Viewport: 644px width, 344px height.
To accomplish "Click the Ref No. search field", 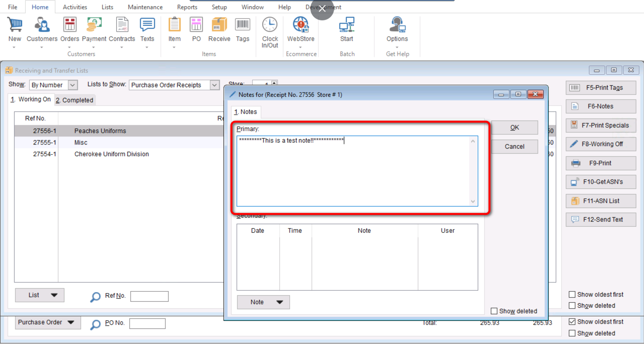I will pyautogui.click(x=149, y=296).
